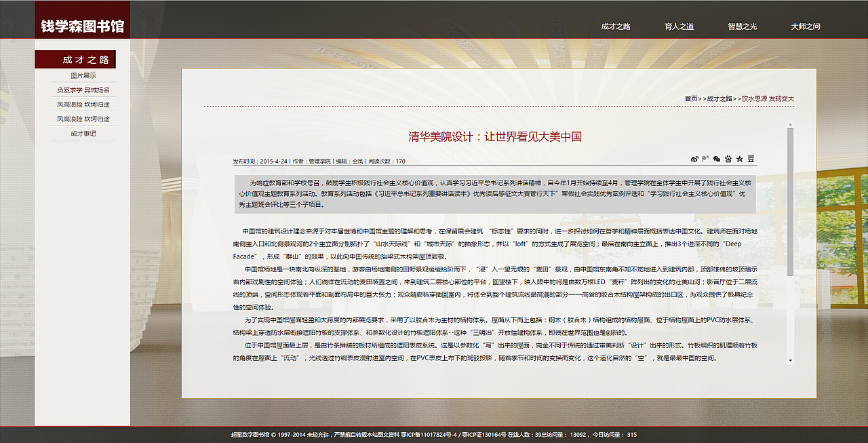Share article to Douban icon
Viewport: 868px width, 443px height.
[751, 159]
